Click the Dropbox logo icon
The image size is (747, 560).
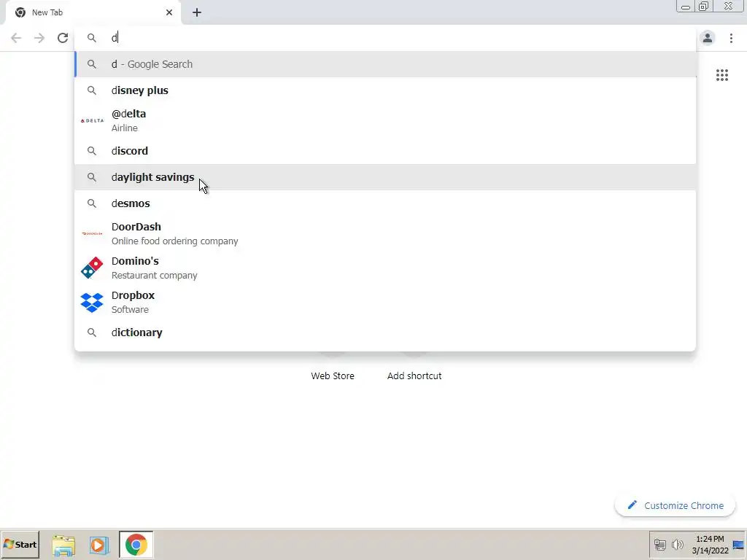[x=92, y=303]
